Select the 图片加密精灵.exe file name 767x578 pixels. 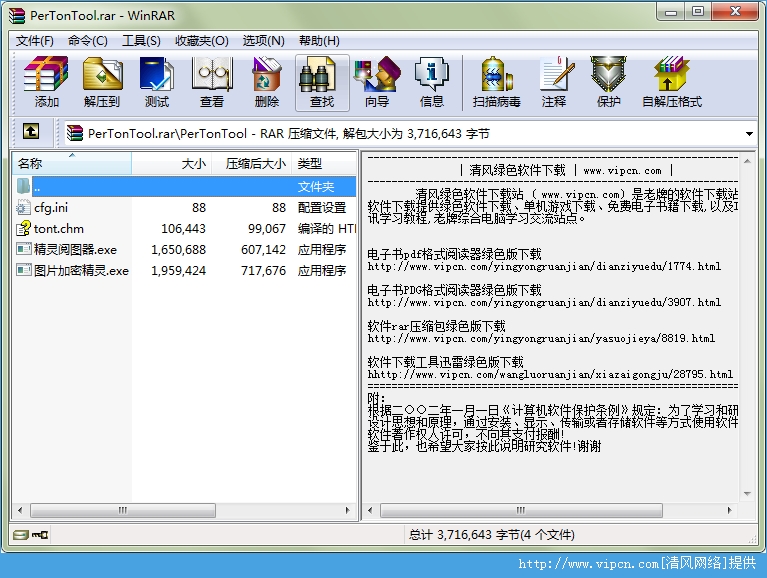coord(81,270)
